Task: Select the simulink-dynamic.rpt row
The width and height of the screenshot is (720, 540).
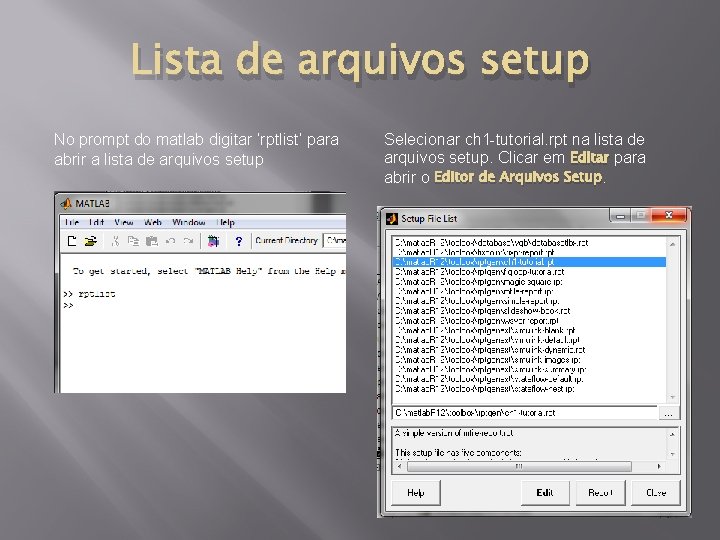Action: click(529, 350)
